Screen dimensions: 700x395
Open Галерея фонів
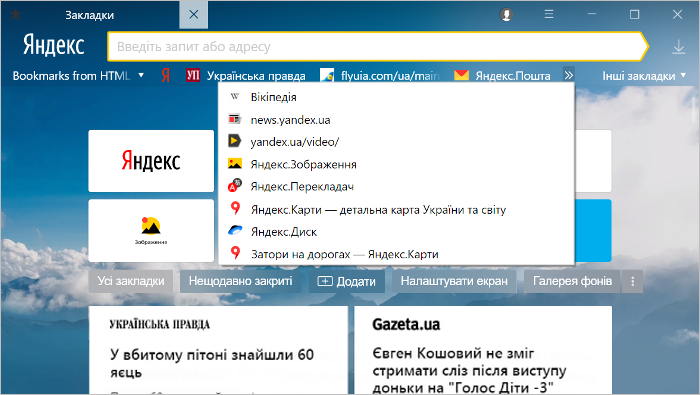tap(572, 281)
